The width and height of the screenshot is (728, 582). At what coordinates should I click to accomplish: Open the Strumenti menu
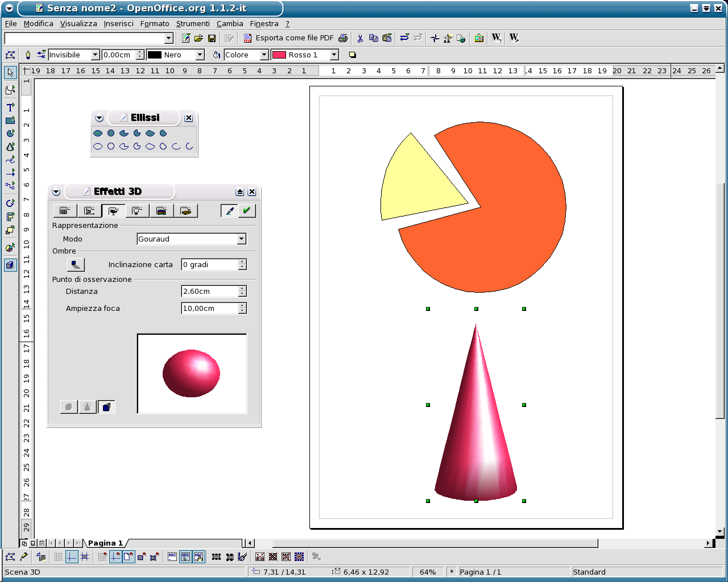193,24
